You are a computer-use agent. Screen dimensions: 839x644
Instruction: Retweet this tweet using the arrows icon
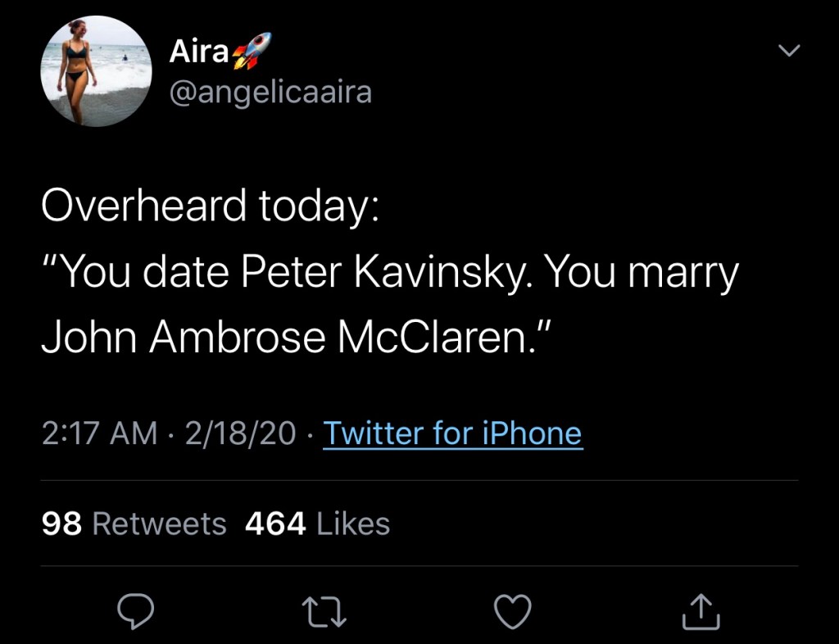[x=325, y=610]
